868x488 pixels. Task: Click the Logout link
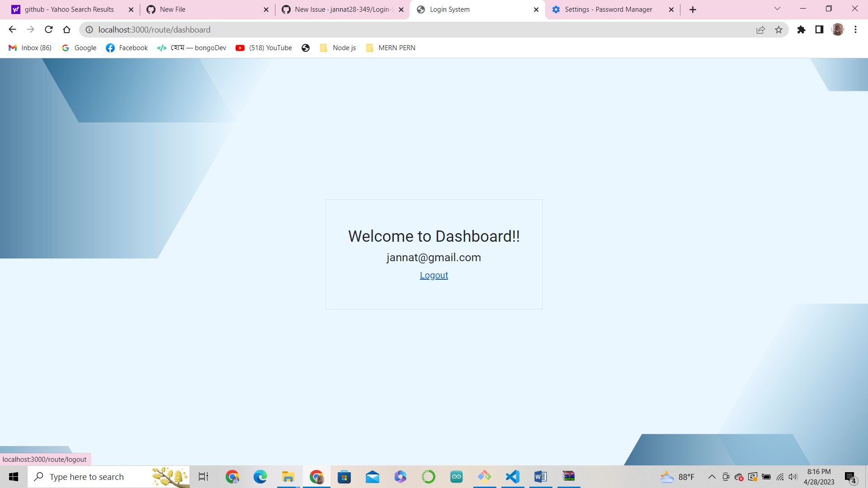[x=434, y=275]
